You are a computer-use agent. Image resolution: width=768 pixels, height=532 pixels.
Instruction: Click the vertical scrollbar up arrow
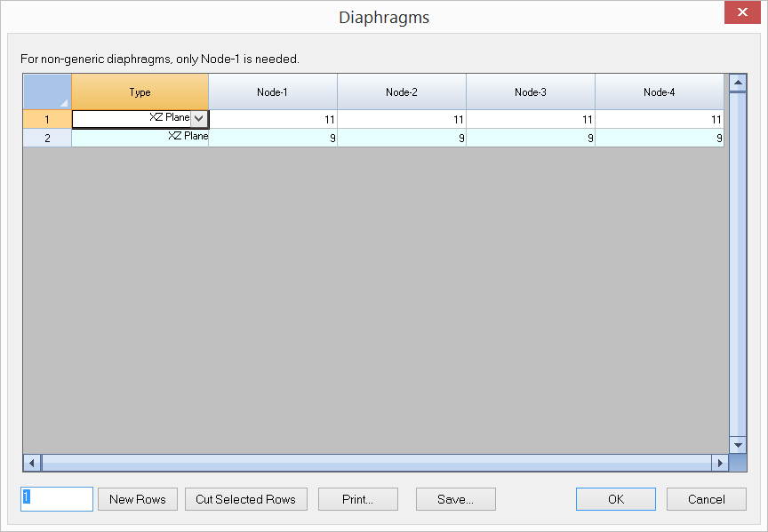pos(737,83)
